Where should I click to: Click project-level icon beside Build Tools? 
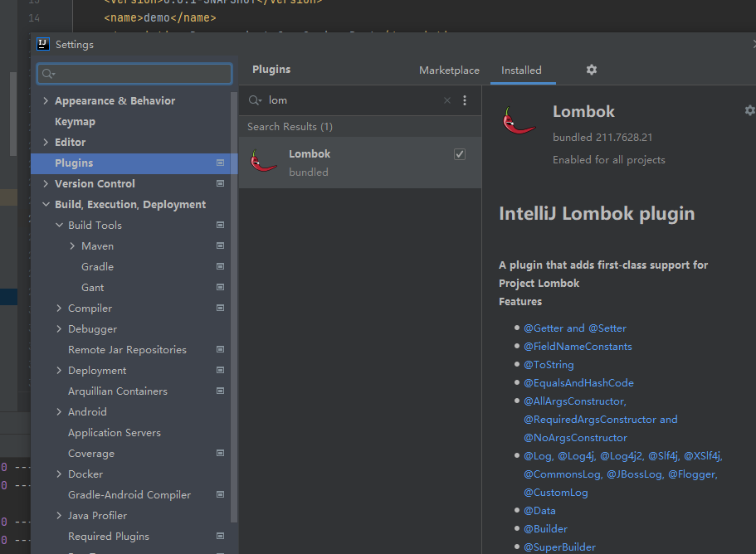click(x=221, y=225)
